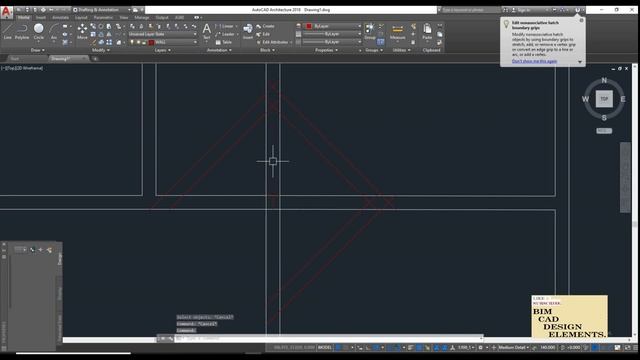This screenshot has height=360, width=640.
Task: Close the hatch grips tip popup
Action: (x=582, y=20)
